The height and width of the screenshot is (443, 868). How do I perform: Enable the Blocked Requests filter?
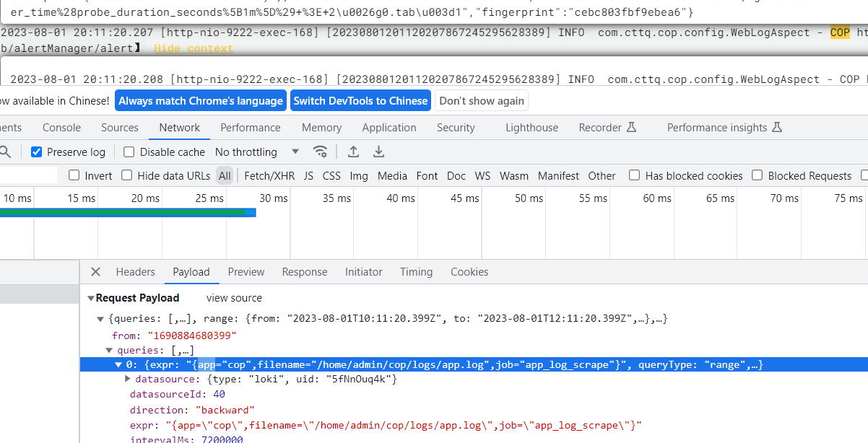pyautogui.click(x=757, y=175)
